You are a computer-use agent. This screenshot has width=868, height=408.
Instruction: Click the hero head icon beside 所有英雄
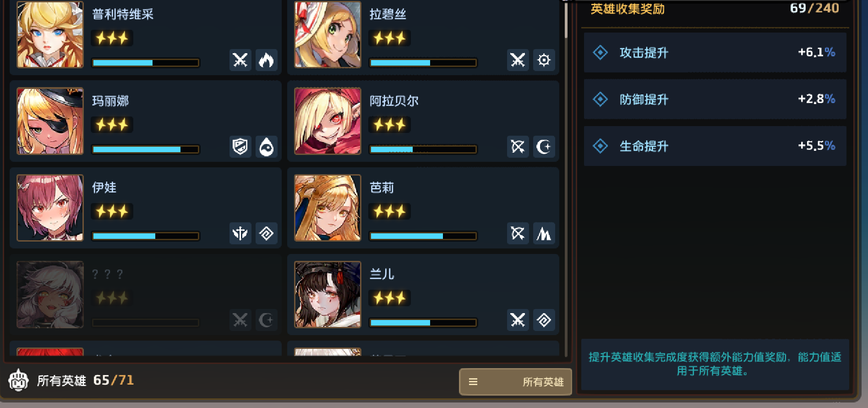pyautogui.click(x=18, y=380)
